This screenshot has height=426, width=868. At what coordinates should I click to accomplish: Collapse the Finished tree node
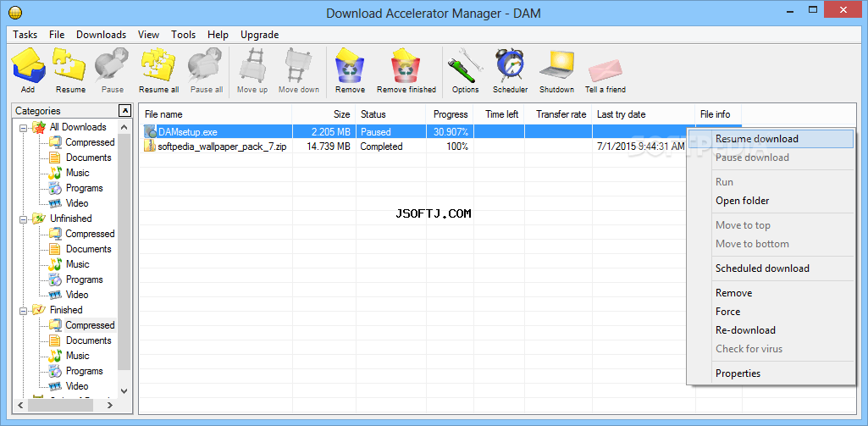tap(23, 311)
